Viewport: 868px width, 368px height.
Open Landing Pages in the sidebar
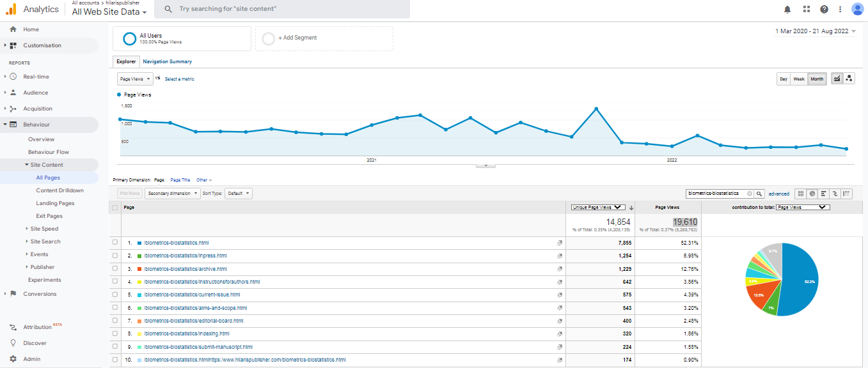pos(55,203)
